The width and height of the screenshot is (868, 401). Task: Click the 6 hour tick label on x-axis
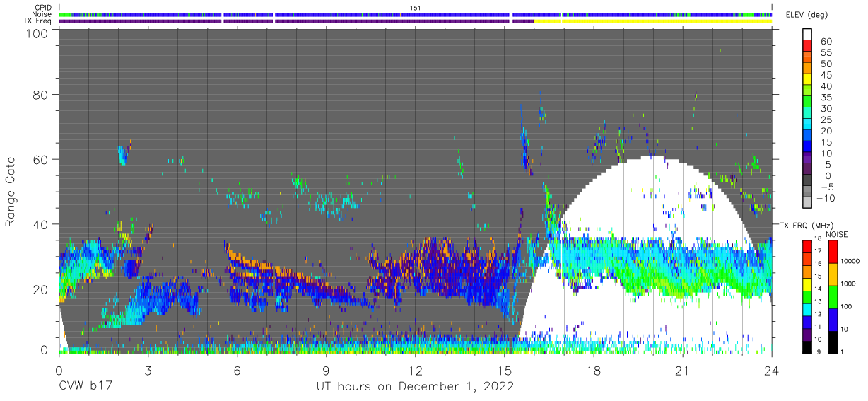tap(237, 371)
